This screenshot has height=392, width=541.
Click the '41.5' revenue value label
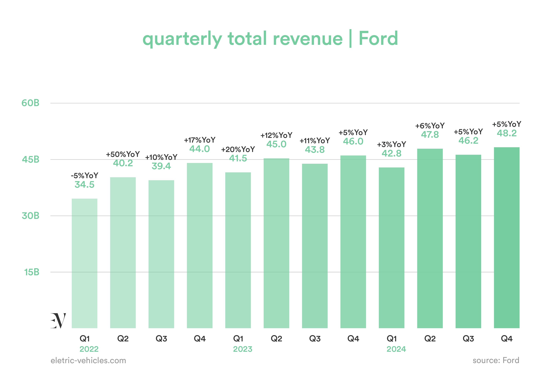click(238, 158)
